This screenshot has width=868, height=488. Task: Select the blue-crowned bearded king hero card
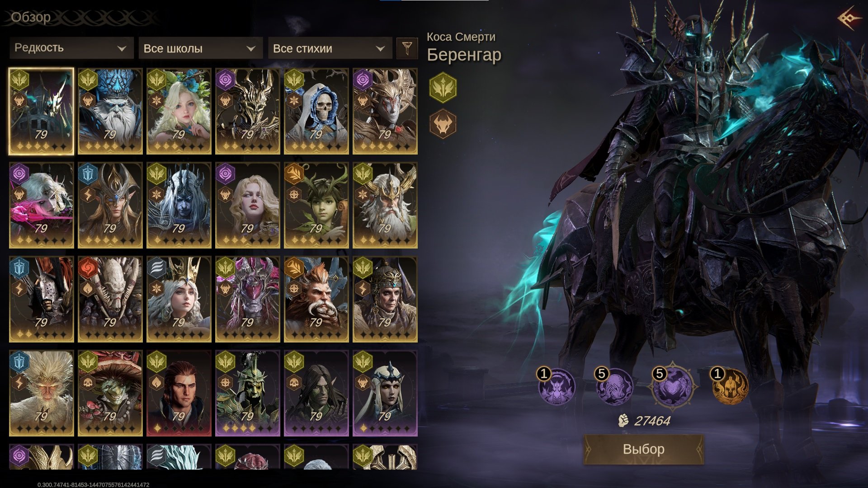110,111
